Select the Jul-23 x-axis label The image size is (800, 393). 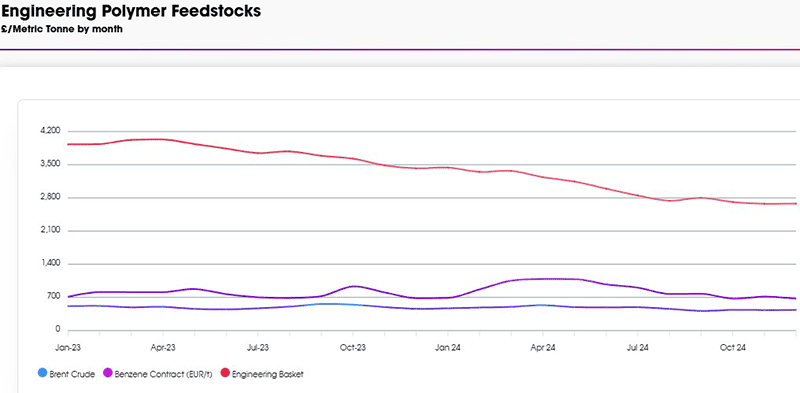pos(258,348)
